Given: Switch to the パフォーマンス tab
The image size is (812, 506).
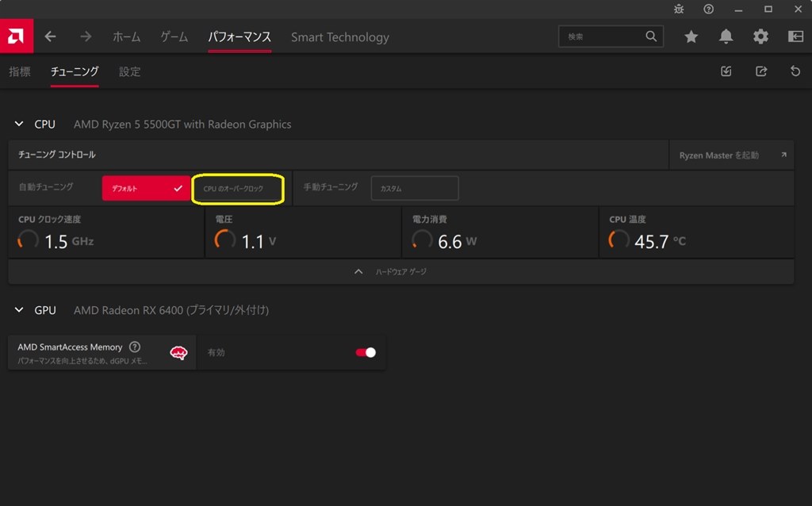Looking at the screenshot, I should (x=239, y=36).
